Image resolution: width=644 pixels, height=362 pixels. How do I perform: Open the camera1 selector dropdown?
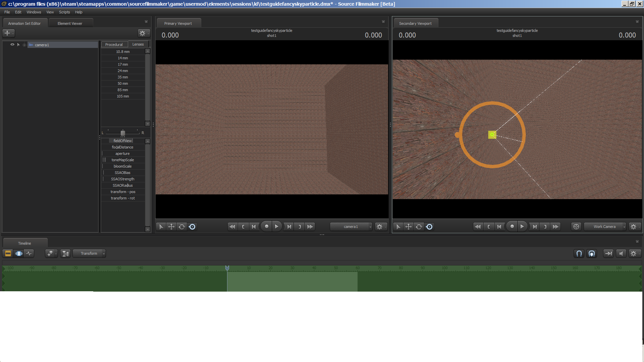pyautogui.click(x=351, y=227)
